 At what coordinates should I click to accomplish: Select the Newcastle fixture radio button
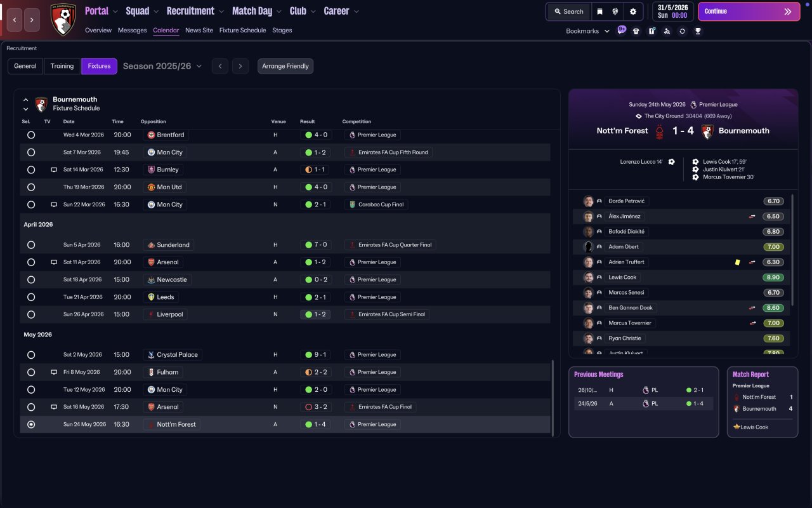31,280
